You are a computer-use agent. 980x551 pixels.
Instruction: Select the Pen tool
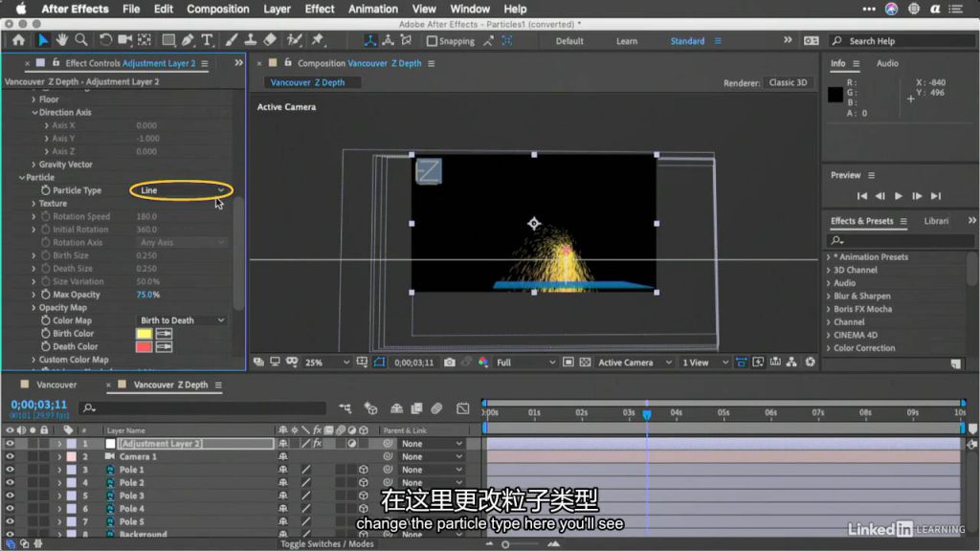188,40
